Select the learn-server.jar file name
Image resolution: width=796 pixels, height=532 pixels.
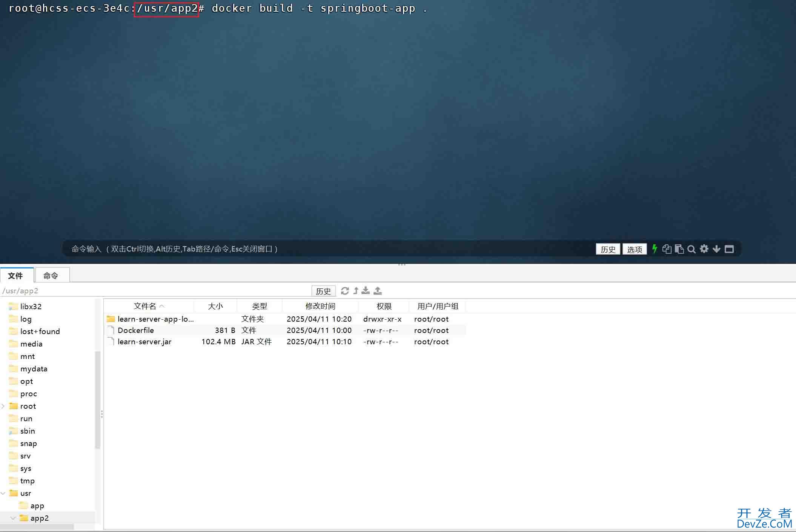coord(144,342)
